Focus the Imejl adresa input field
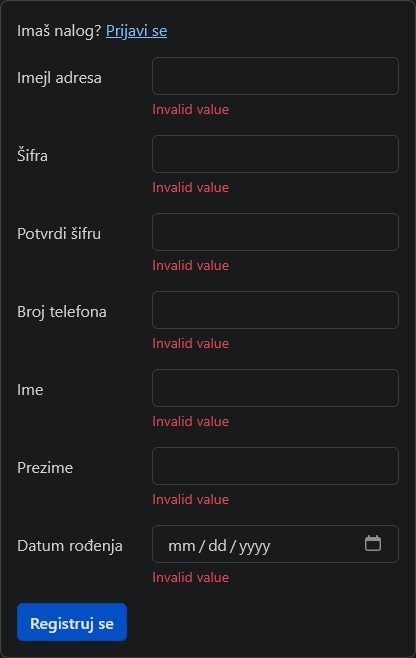 pos(275,76)
